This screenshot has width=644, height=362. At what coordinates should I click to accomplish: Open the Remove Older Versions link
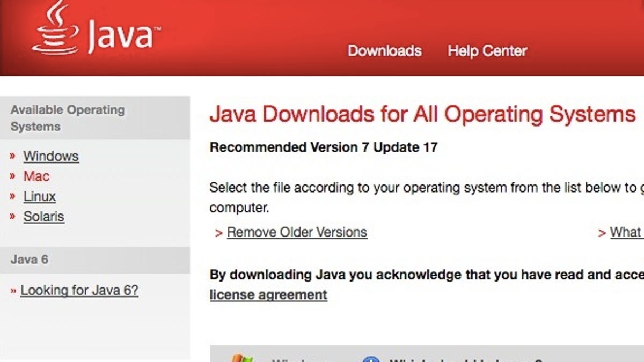(x=297, y=232)
